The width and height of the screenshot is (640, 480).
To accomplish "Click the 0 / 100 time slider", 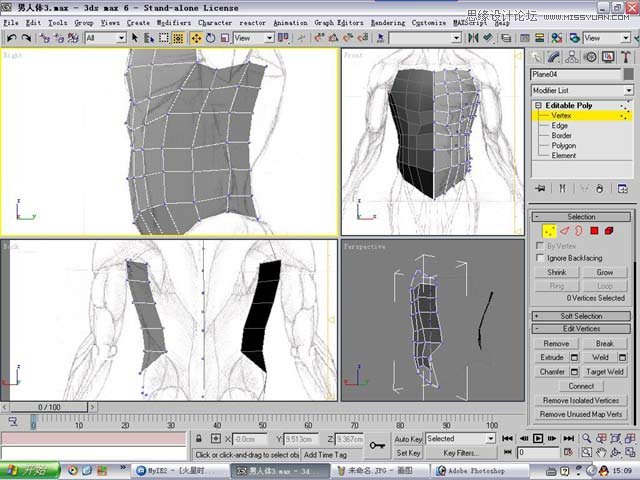I will coord(49,408).
